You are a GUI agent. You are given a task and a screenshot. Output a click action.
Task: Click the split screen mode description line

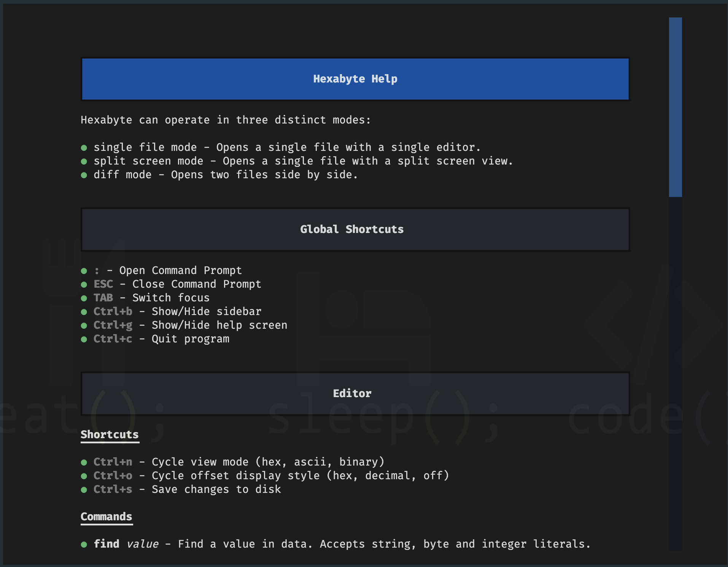click(303, 161)
